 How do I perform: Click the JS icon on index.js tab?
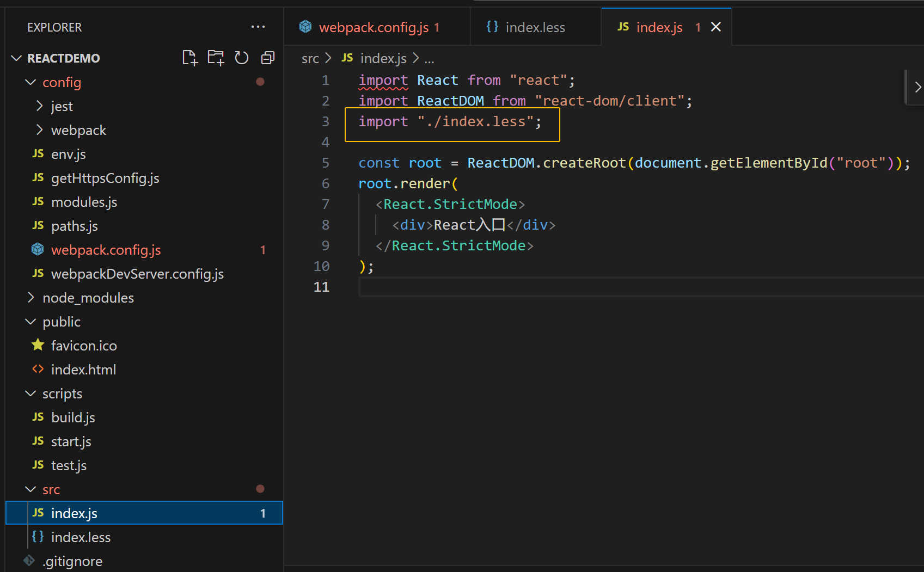[623, 27]
